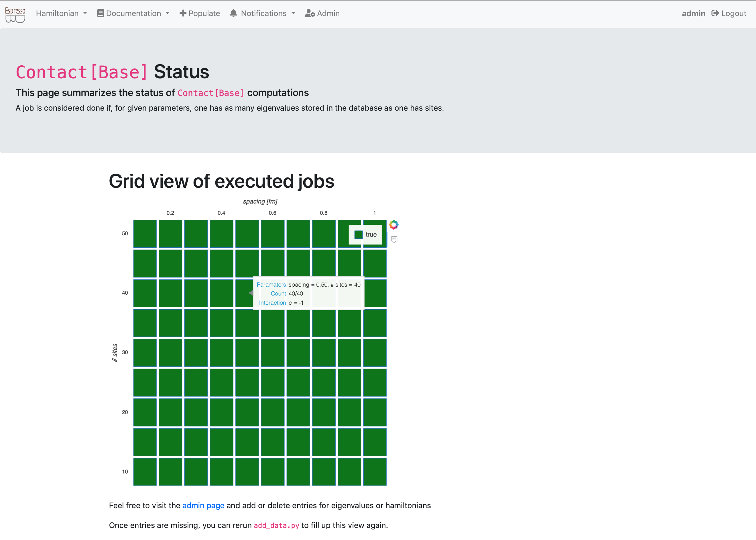Viewport: 756px width, 540px height.
Task: Click the 50 sites tick label
Action: pos(125,233)
